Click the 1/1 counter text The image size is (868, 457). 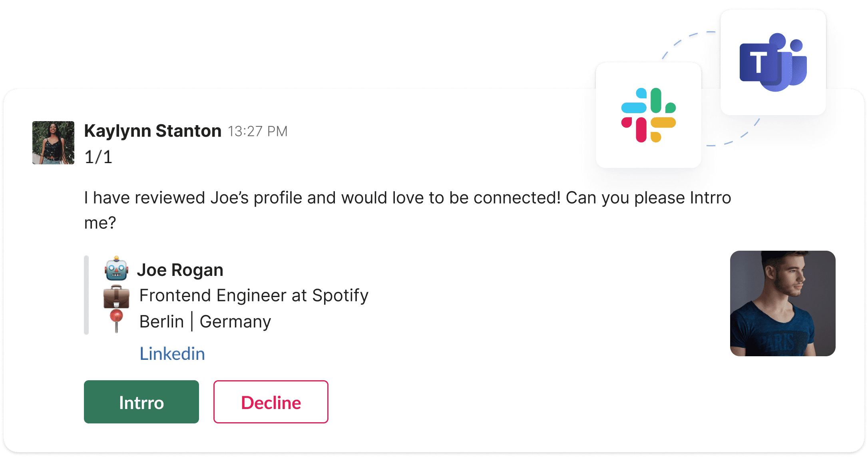click(98, 157)
